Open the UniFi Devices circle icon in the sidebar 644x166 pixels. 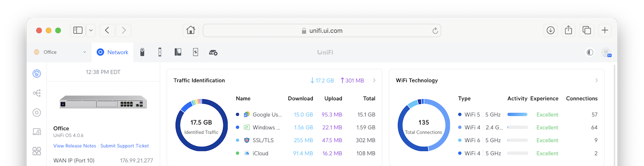click(x=37, y=113)
